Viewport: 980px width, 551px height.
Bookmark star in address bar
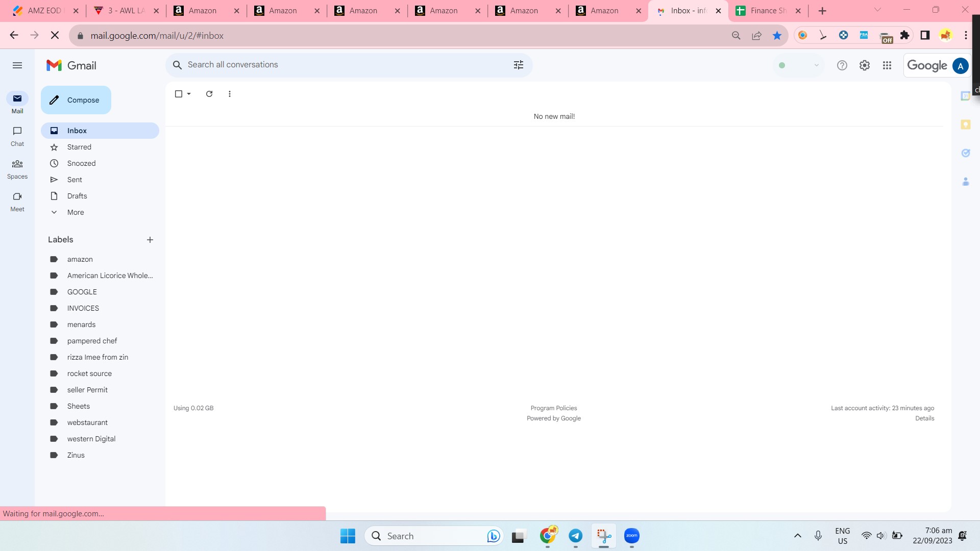(x=777, y=35)
